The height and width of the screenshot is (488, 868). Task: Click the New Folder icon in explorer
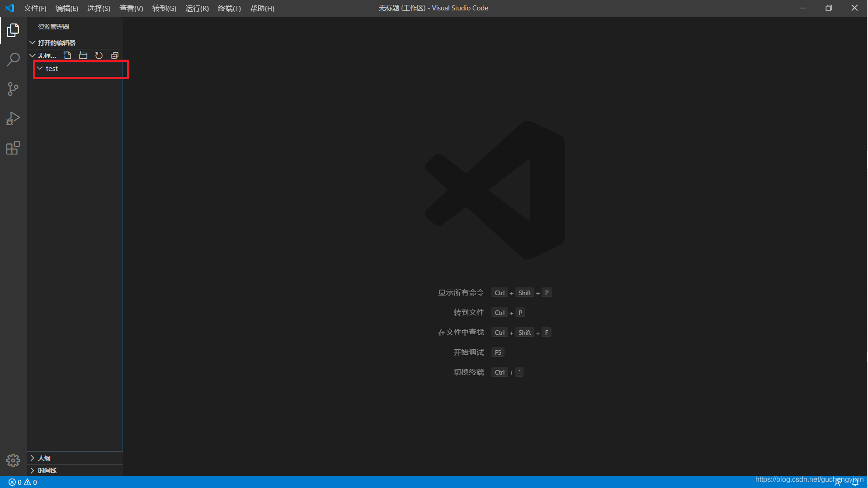pyautogui.click(x=83, y=55)
